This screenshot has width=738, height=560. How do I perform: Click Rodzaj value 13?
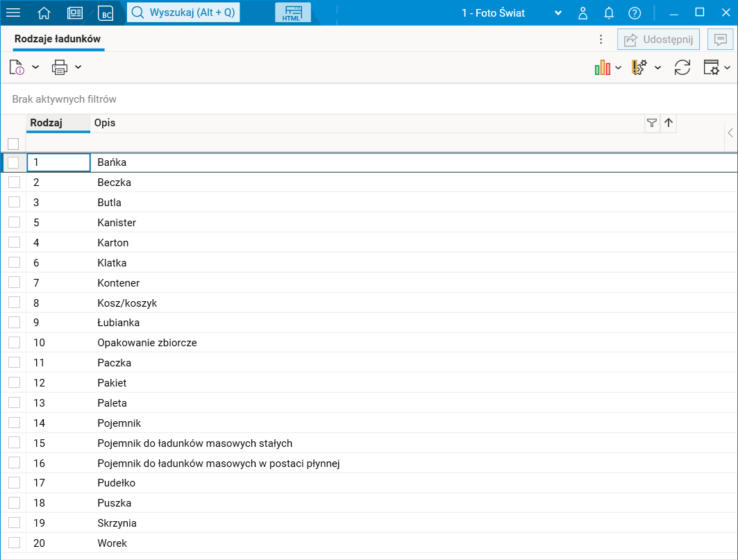(39, 402)
